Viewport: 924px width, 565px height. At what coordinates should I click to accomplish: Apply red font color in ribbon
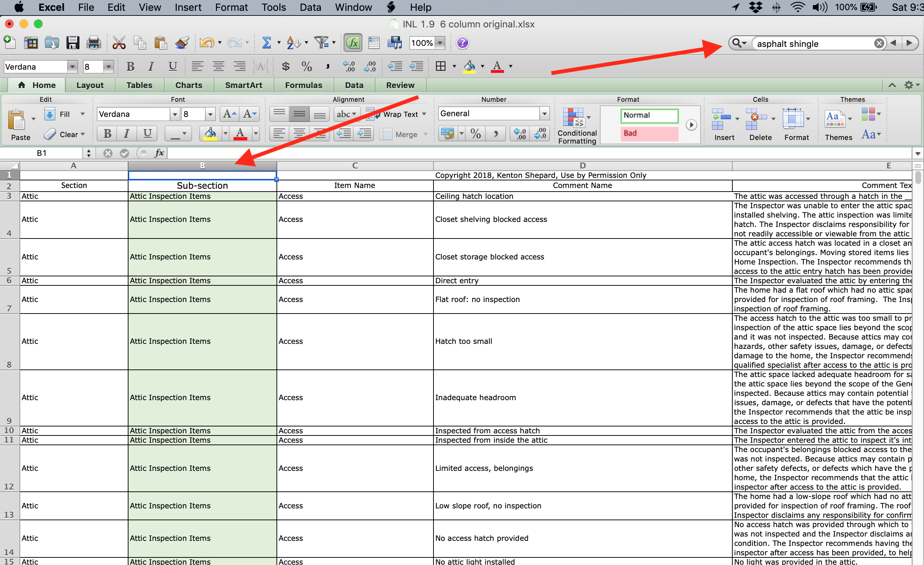coord(240,133)
